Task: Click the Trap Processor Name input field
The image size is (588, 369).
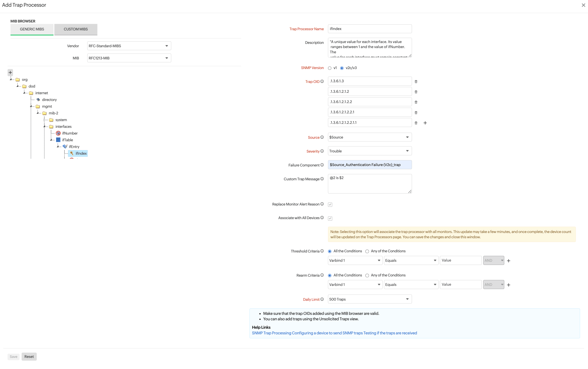Action: pos(369,29)
